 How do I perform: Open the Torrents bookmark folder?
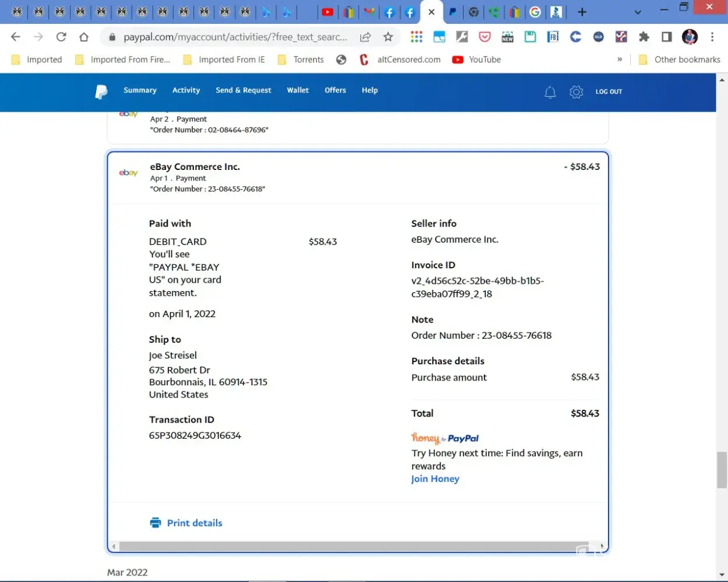301,59
